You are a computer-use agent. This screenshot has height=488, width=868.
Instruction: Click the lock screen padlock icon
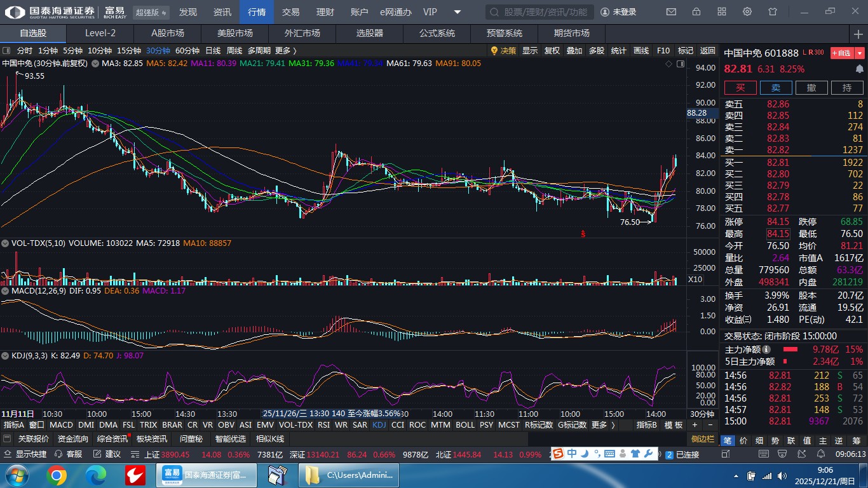(696, 12)
